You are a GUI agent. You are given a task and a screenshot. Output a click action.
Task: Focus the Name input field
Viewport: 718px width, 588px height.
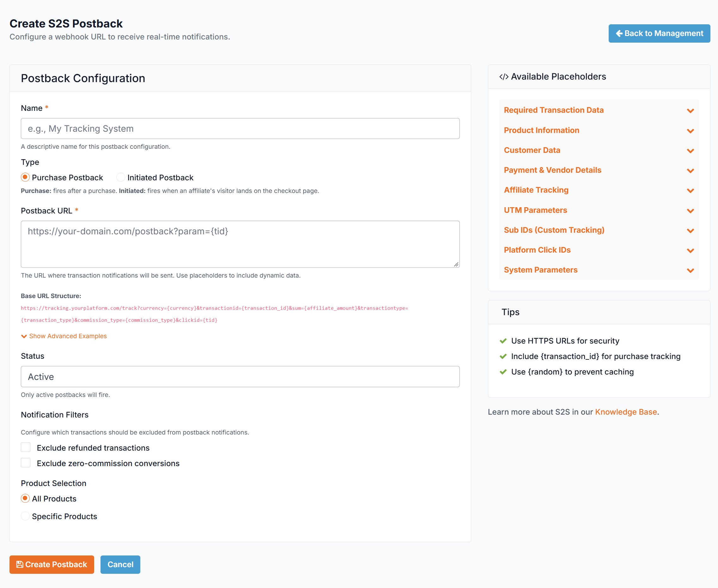click(x=240, y=129)
